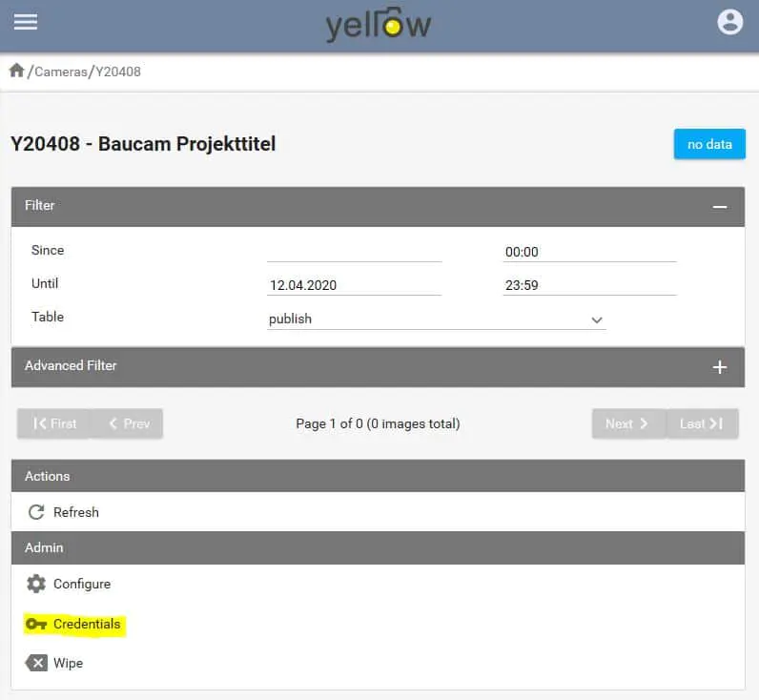Image resolution: width=759 pixels, height=700 pixels.
Task: Click the Credentials key icon
Action: click(x=36, y=624)
